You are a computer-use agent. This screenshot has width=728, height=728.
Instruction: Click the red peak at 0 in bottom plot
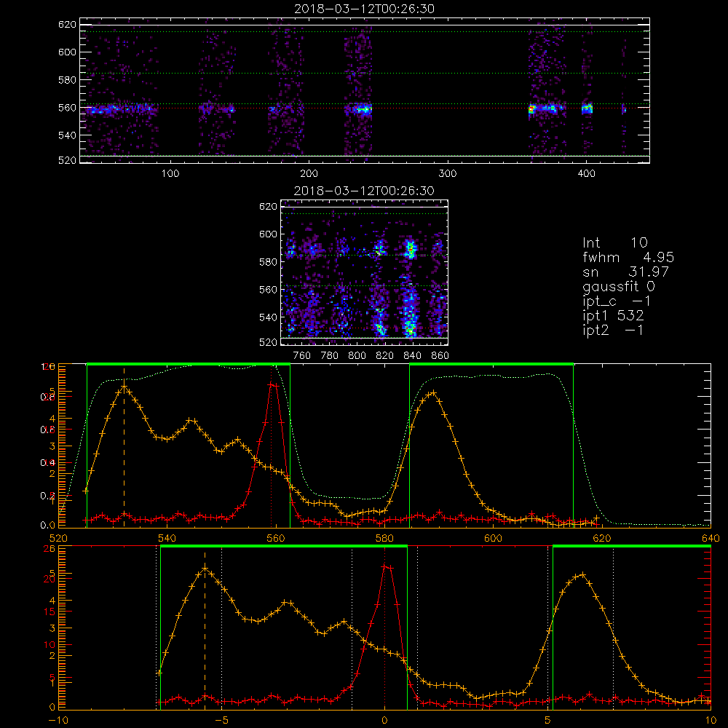pyautogui.click(x=387, y=567)
